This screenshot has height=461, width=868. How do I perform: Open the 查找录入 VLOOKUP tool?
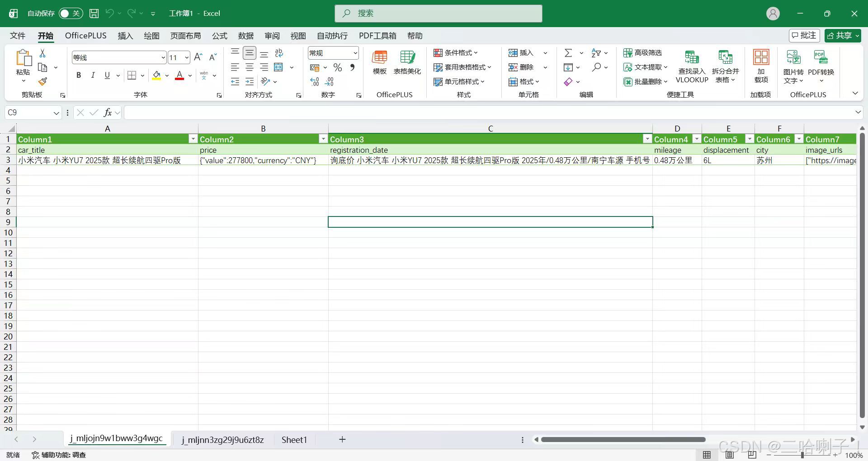692,66
